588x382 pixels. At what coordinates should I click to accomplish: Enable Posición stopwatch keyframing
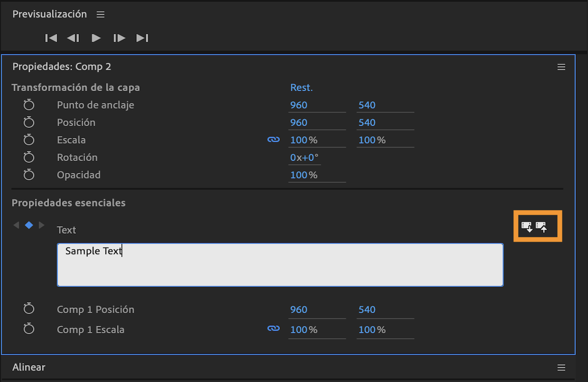[x=29, y=122]
